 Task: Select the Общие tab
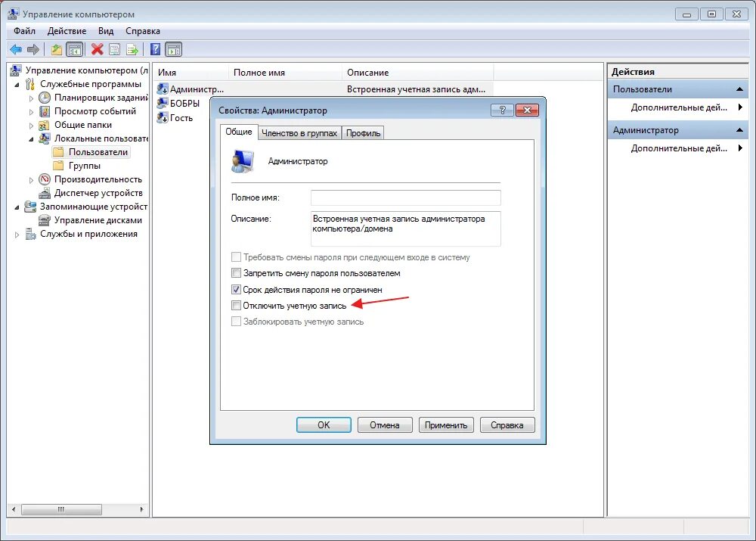click(239, 132)
